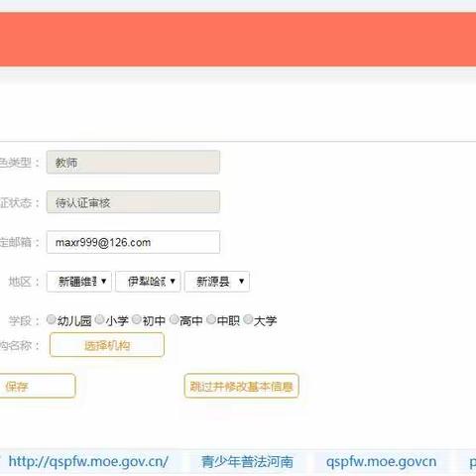Select the 小学 radio button

(x=99, y=319)
